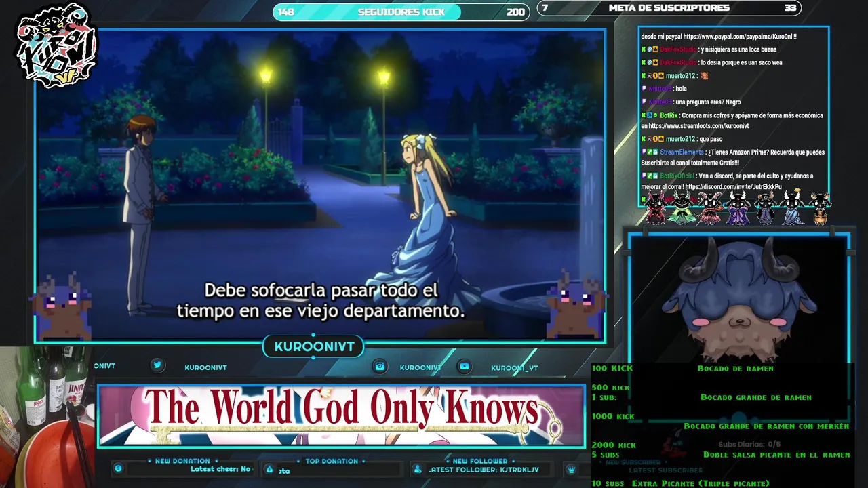Image resolution: width=868 pixels, height=488 pixels.
Task: Click 'Doble salsa picante en el ramen' text
Action: click(x=776, y=455)
